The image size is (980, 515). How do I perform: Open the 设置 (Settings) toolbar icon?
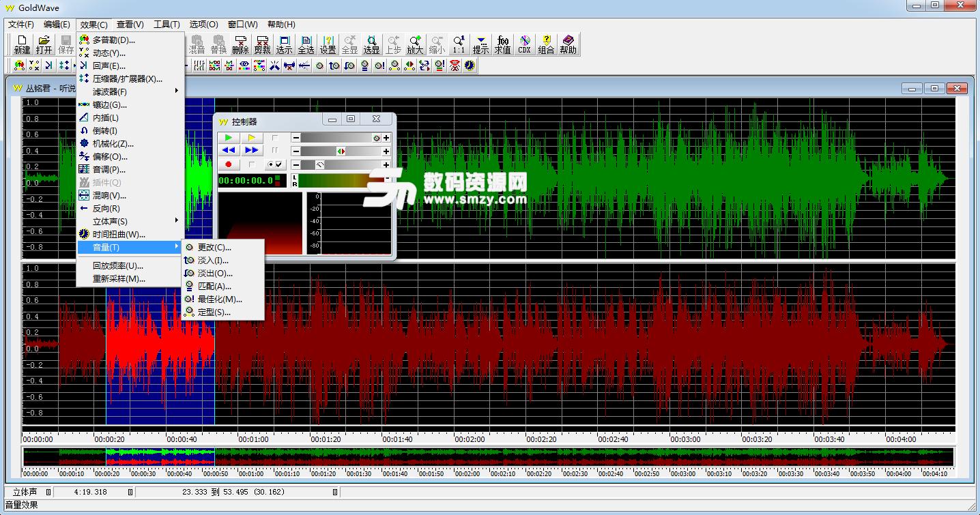pyautogui.click(x=328, y=44)
